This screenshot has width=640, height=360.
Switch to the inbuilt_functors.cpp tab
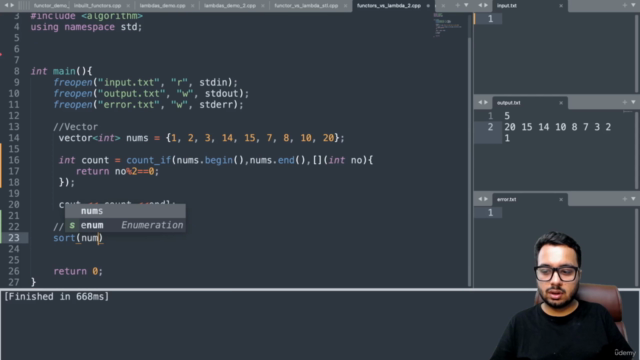click(x=97, y=6)
